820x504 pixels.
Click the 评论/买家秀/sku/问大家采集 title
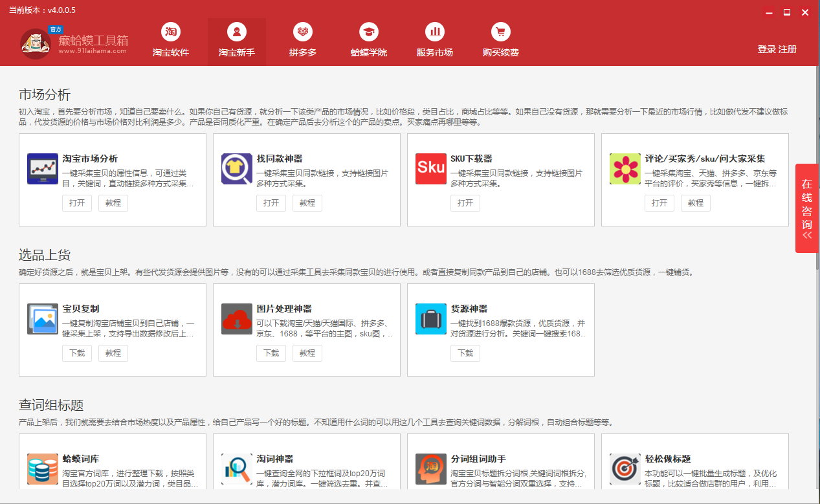tap(705, 159)
